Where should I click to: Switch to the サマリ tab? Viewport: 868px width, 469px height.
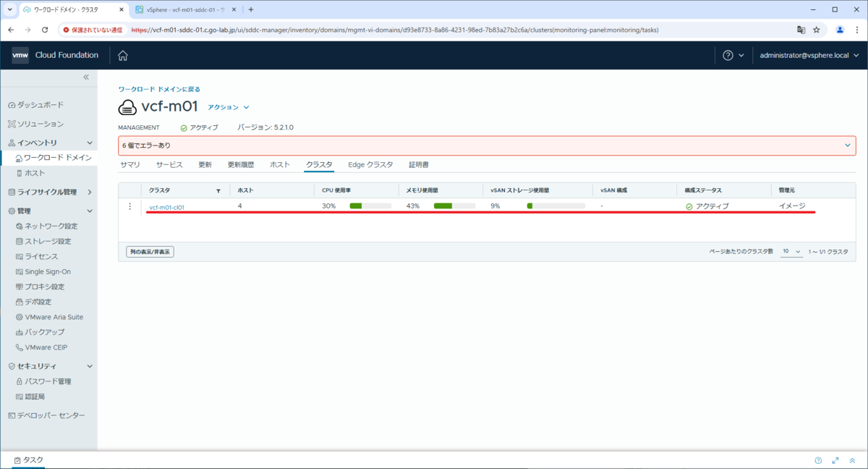130,165
